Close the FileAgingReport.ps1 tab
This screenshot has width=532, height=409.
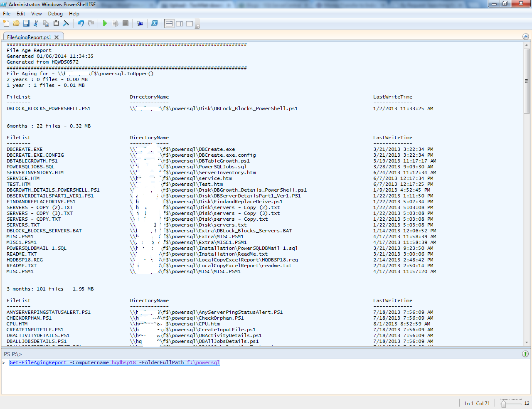coord(57,37)
